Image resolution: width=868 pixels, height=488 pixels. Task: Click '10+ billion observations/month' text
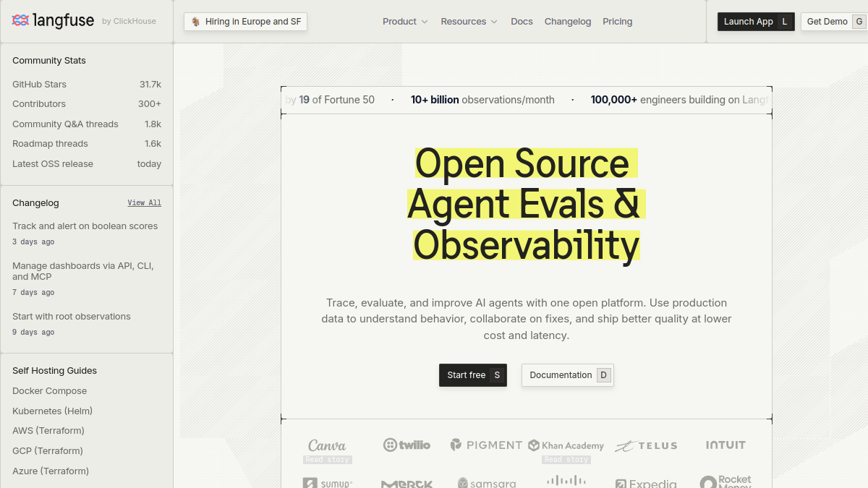[482, 100]
